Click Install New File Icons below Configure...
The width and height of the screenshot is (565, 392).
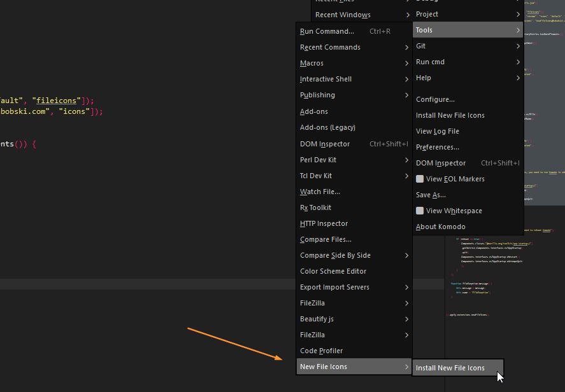tap(468, 115)
